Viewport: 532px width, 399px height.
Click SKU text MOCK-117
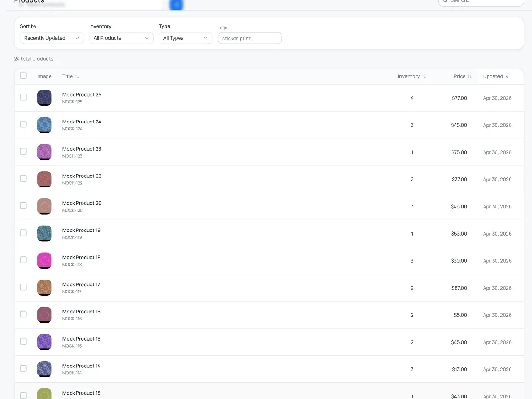click(x=72, y=292)
